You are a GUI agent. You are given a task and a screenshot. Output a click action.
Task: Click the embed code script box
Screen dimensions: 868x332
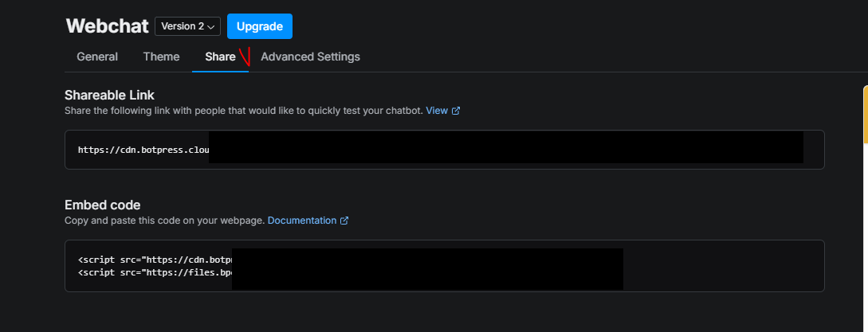pyautogui.click(x=445, y=266)
